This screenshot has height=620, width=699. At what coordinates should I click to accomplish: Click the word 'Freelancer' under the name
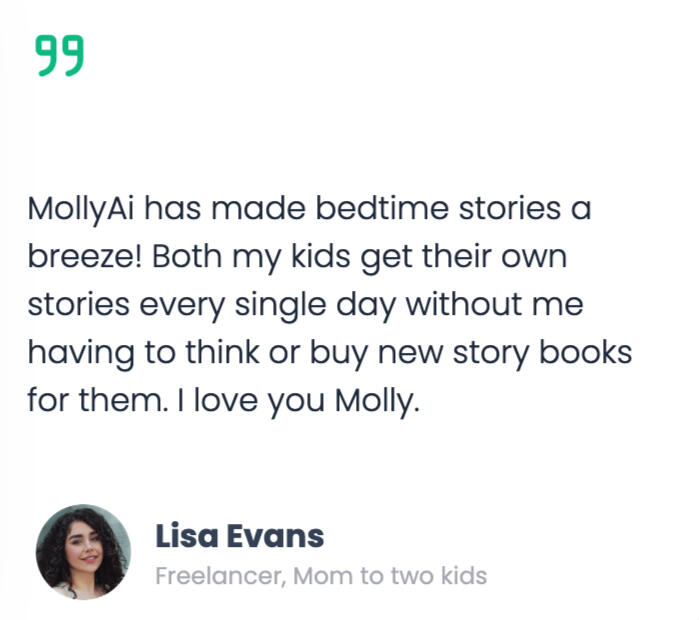click(220, 576)
